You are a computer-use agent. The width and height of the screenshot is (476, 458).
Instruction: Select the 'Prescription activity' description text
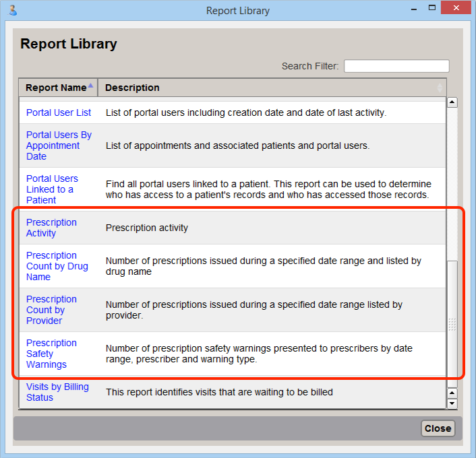point(146,228)
